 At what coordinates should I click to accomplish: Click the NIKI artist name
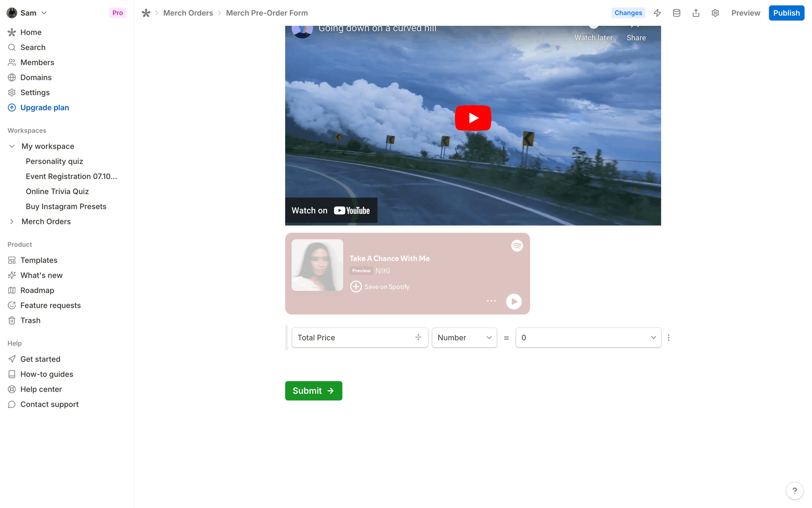[x=383, y=271]
